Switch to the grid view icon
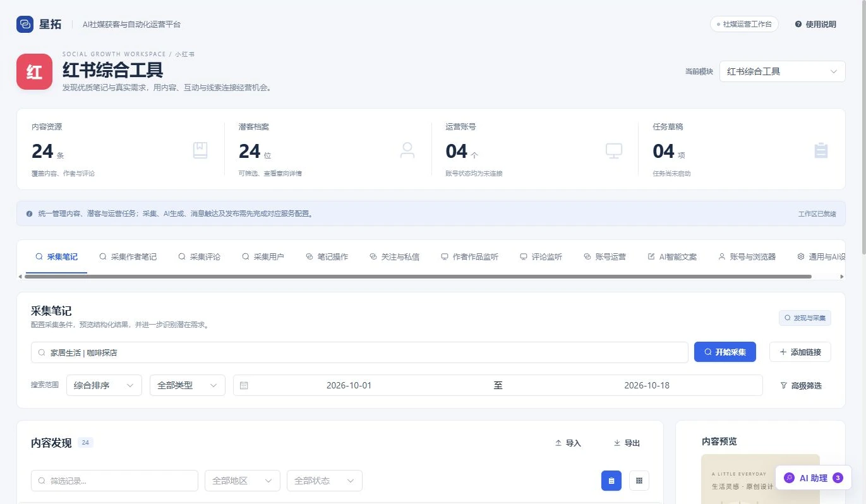The height and width of the screenshot is (504, 866). (x=639, y=481)
